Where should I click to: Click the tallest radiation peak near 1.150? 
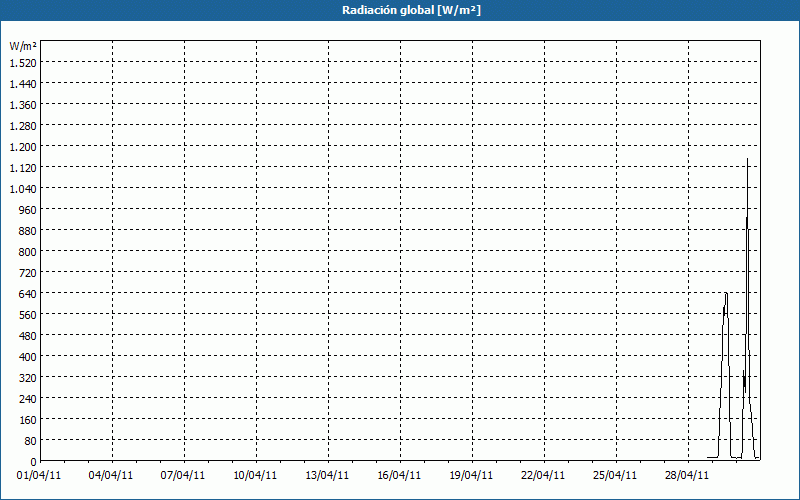[x=747, y=159]
